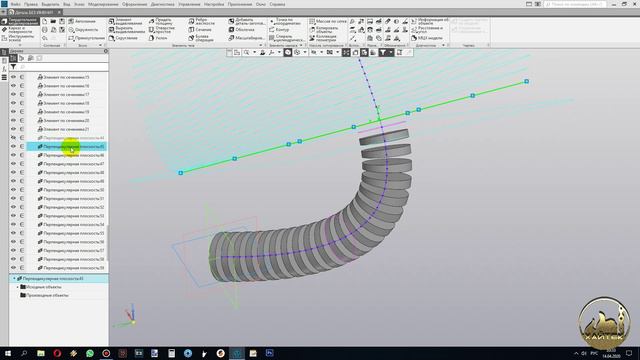The image size is (640, 360).
Task: Open model tree panel settings gear
Action: (106, 51)
